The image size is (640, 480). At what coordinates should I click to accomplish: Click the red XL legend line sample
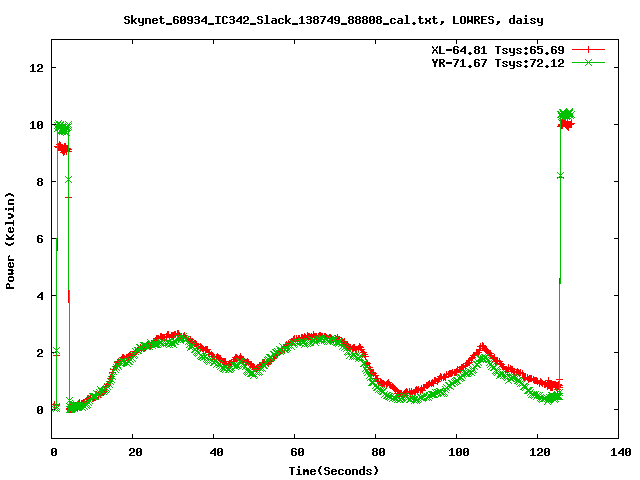pos(588,50)
